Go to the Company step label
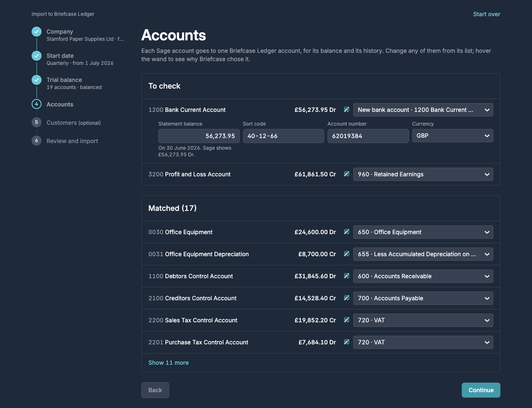 click(x=60, y=32)
